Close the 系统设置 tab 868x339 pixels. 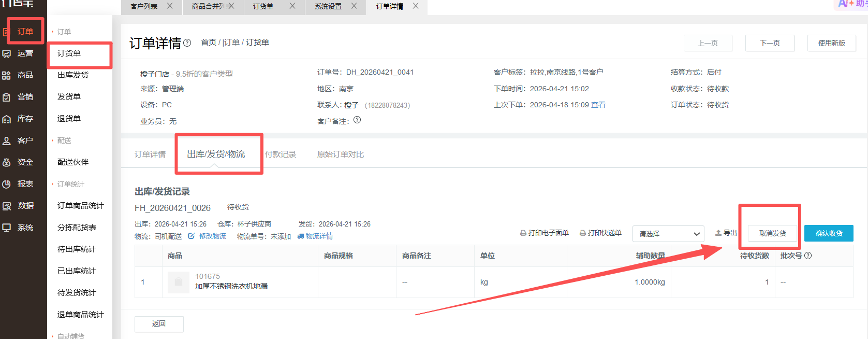coord(354,6)
